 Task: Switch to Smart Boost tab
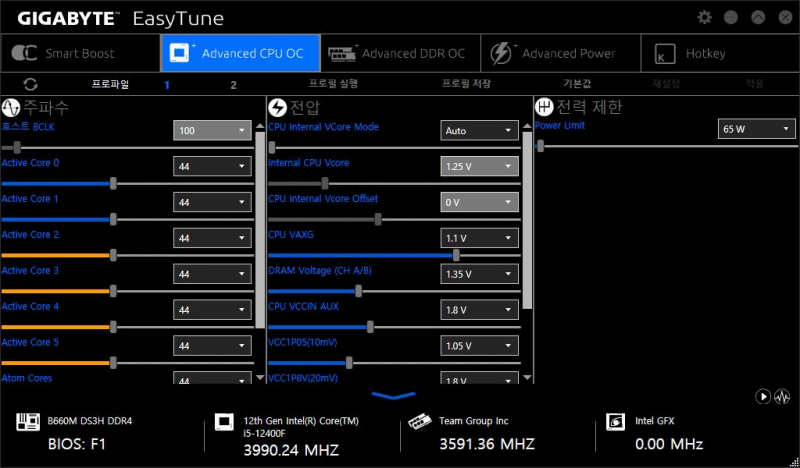point(81,53)
